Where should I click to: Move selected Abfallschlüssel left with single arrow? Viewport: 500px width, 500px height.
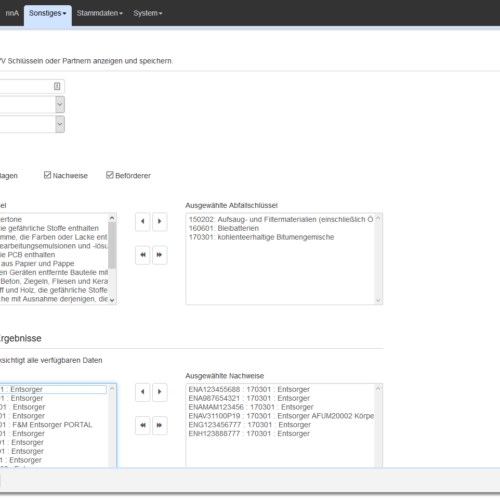(x=143, y=221)
